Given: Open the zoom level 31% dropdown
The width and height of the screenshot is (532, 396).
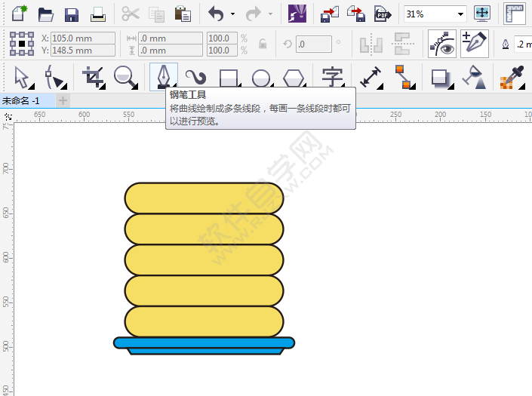Looking at the screenshot, I should click(x=460, y=14).
